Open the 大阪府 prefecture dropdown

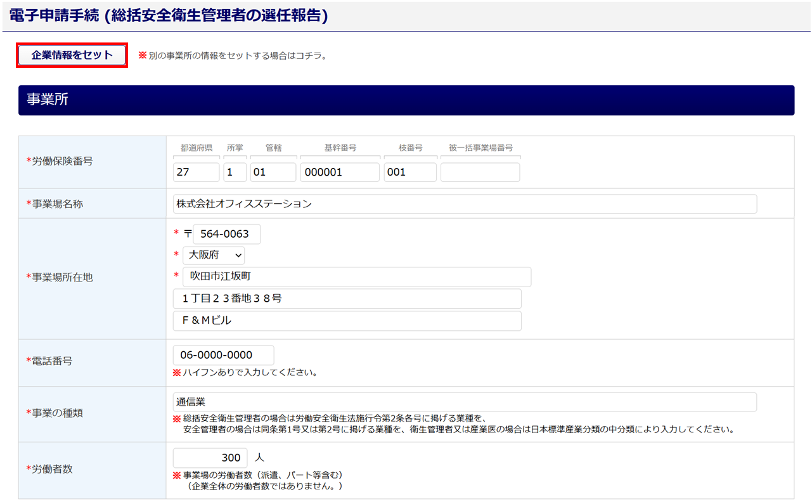coord(214,255)
